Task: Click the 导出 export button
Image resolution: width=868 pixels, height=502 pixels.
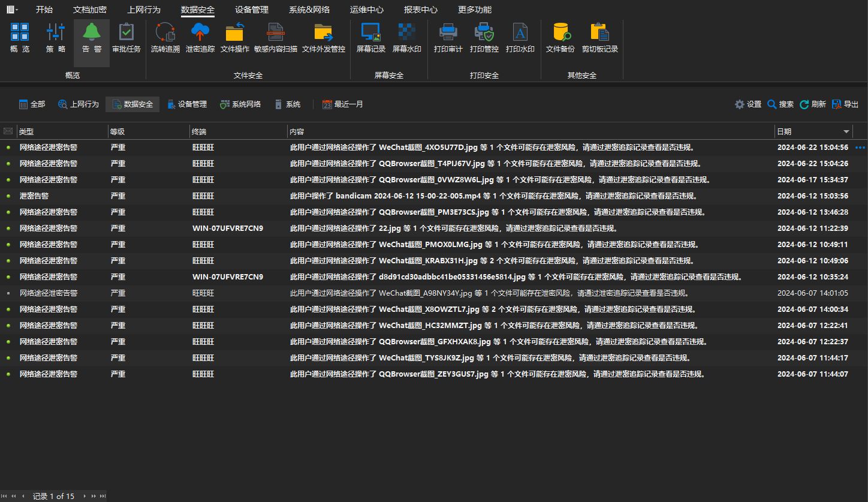Action: coord(845,104)
